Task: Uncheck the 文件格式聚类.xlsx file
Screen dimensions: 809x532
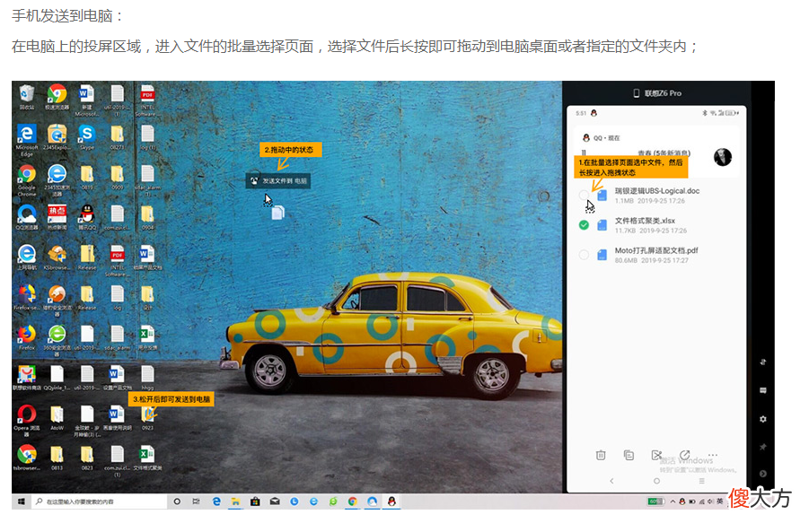Action: (x=584, y=225)
